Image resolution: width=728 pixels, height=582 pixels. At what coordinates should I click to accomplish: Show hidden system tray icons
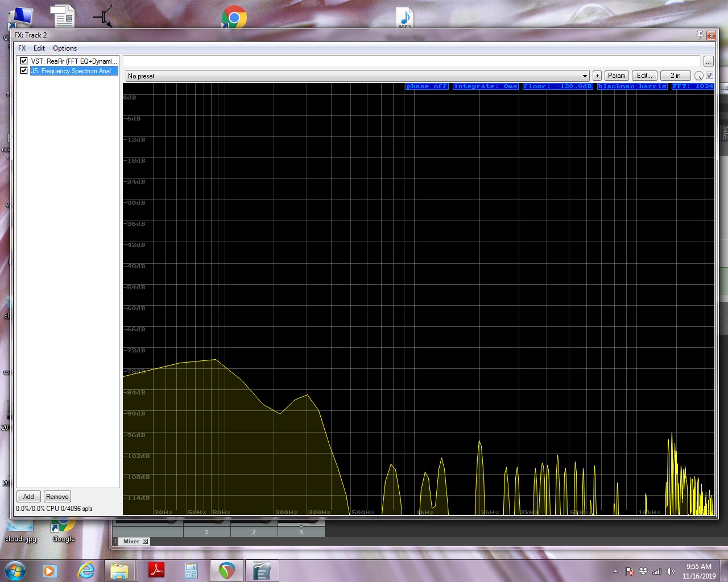pos(615,571)
